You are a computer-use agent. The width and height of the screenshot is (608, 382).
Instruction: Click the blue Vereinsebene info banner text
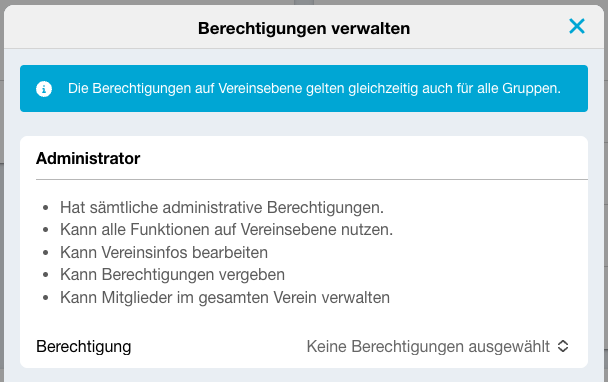pos(314,88)
